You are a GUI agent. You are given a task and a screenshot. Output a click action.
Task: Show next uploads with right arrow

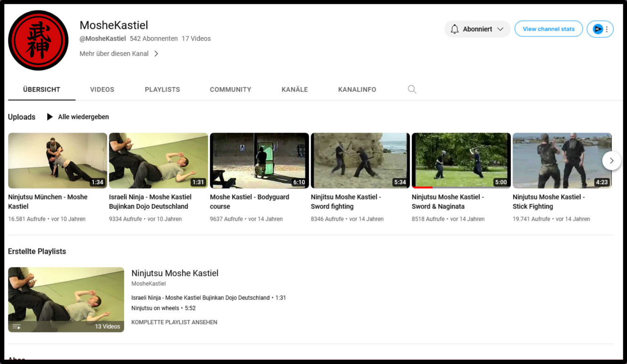coord(611,161)
